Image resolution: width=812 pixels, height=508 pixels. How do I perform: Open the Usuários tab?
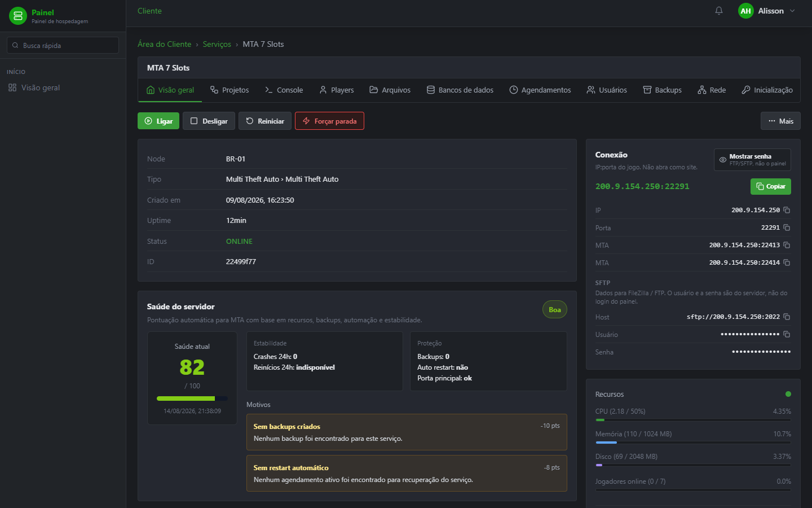[x=607, y=90]
